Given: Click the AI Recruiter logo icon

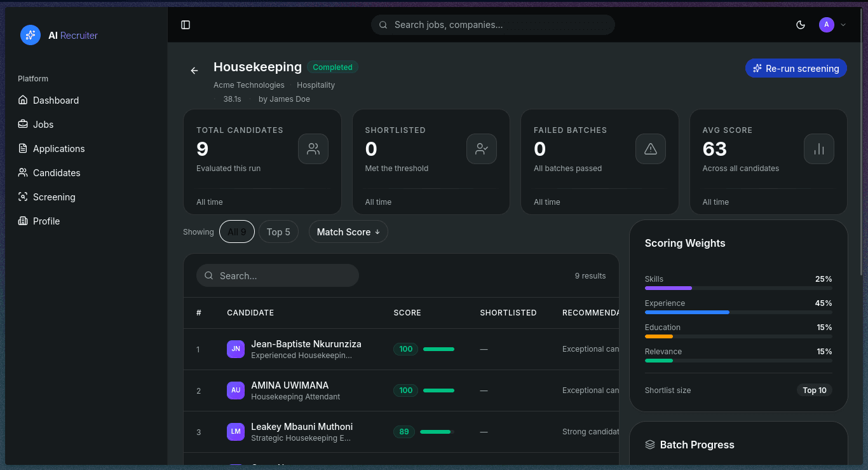Looking at the screenshot, I should [x=31, y=35].
